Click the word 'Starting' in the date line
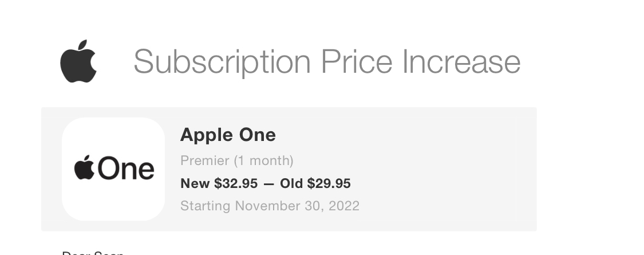 click(206, 206)
